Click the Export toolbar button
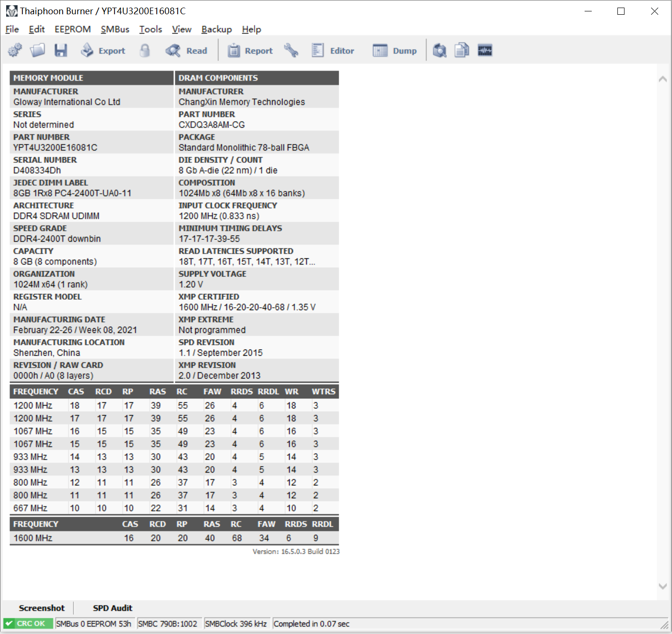Screen dimensions: 672x634 (x=103, y=50)
